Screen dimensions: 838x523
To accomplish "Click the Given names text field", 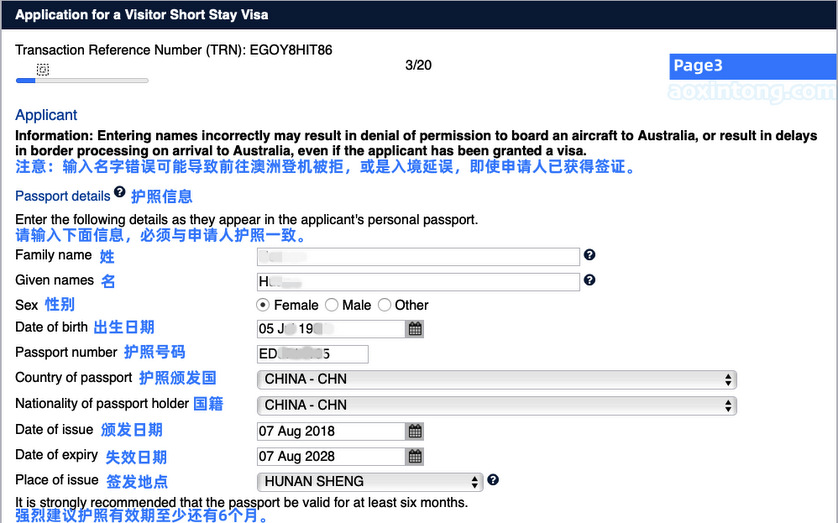I will (418, 282).
